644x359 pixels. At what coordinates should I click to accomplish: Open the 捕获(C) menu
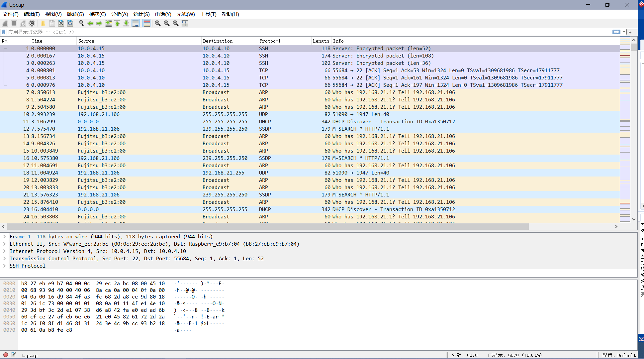(98, 14)
